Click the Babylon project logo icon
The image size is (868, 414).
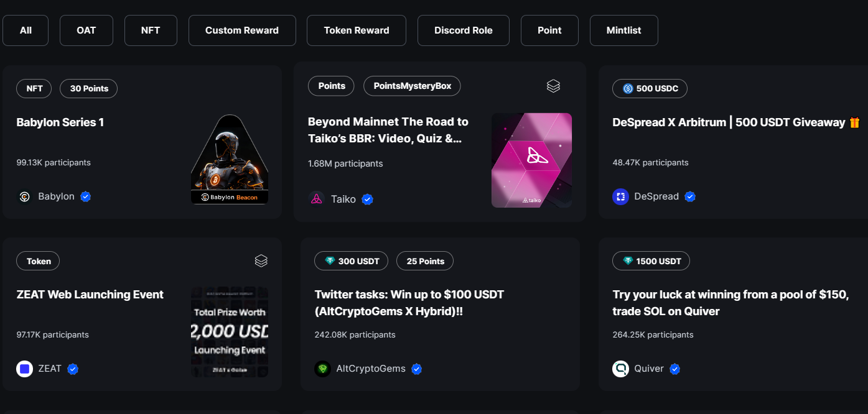pos(24,196)
